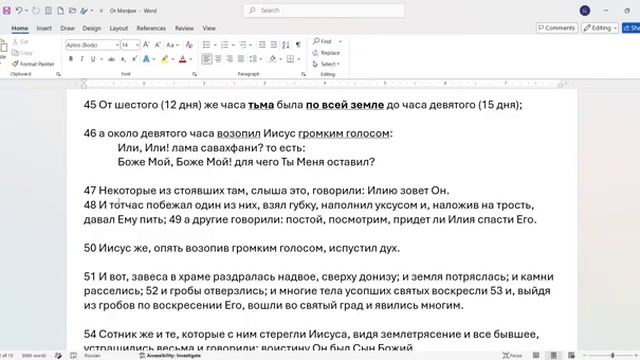The image size is (640, 360).
Task: Apply borders to the paragraph
Action: [290, 59]
